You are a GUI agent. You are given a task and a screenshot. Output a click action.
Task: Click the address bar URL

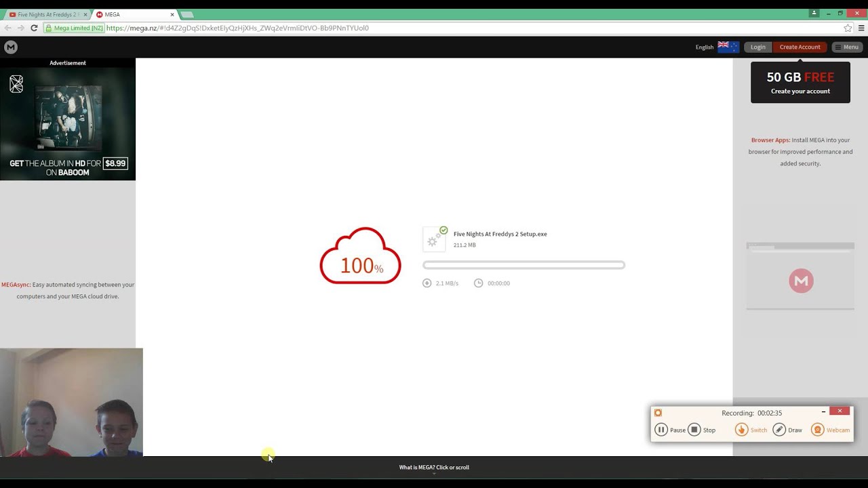pyautogui.click(x=237, y=28)
